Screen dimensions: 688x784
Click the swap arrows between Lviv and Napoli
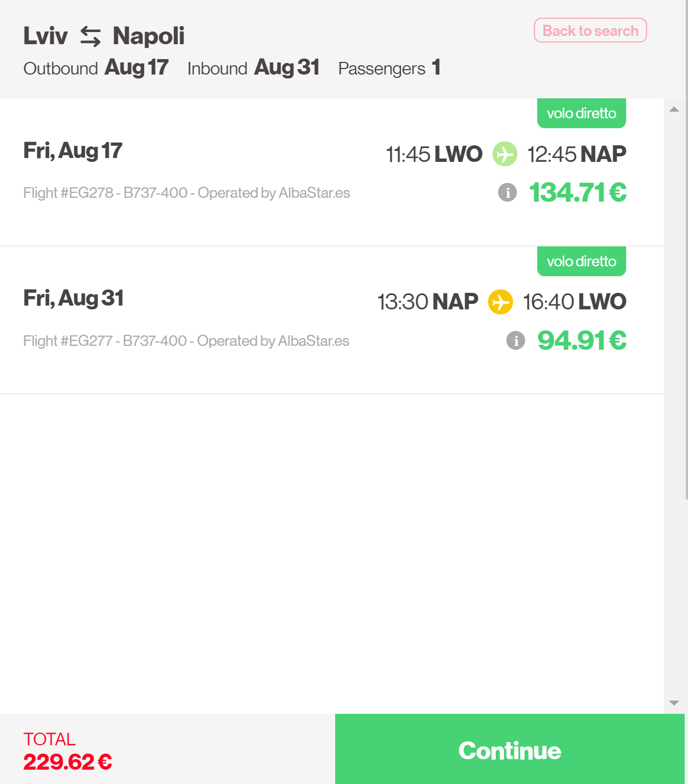point(91,36)
